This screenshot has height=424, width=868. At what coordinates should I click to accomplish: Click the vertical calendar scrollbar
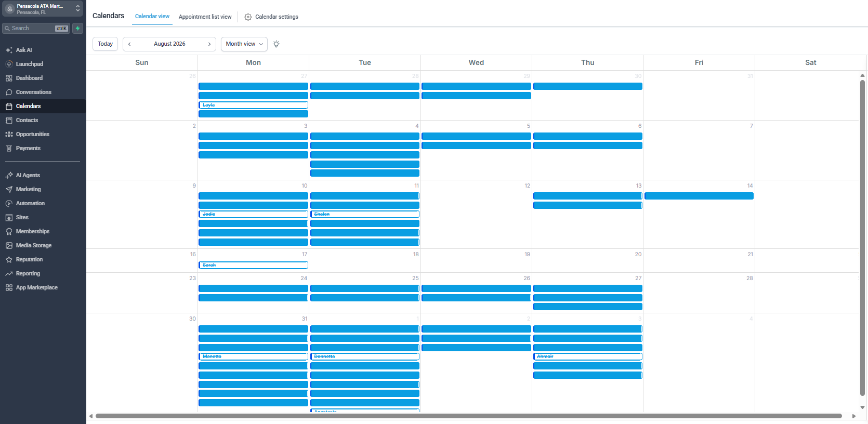point(862,238)
